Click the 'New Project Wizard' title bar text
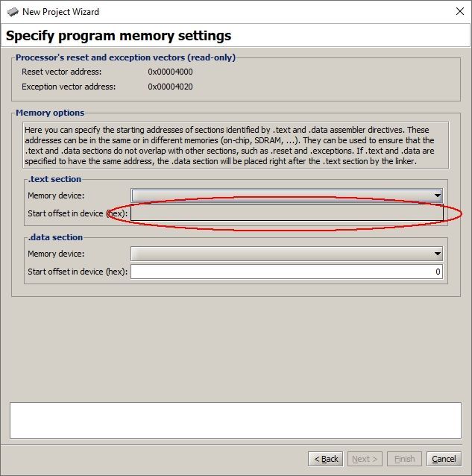Image resolution: width=472 pixels, height=476 pixels. [x=60, y=11]
